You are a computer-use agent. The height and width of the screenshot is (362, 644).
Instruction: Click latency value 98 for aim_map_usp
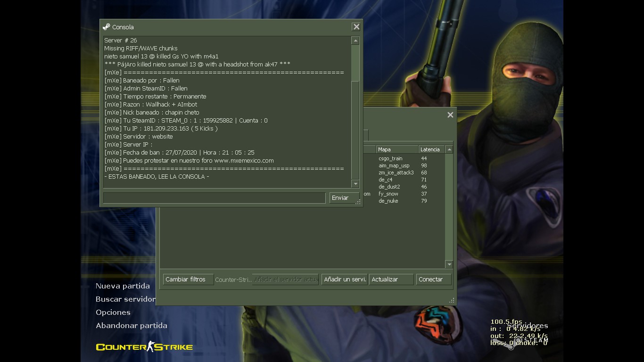point(424,165)
